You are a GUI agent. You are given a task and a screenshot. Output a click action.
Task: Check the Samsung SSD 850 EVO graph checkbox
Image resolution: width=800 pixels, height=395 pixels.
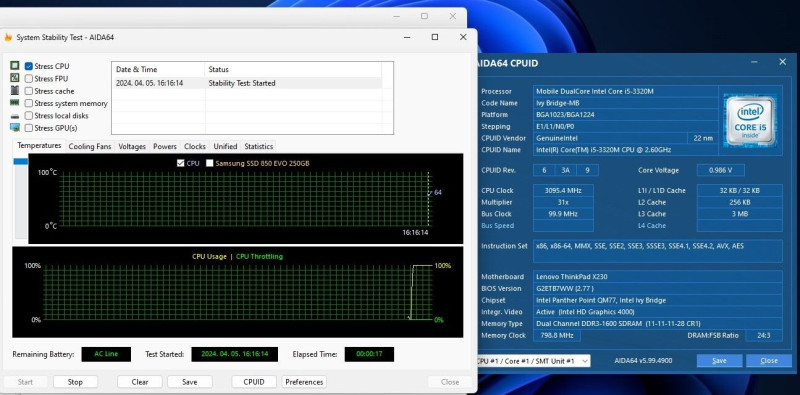[210, 163]
